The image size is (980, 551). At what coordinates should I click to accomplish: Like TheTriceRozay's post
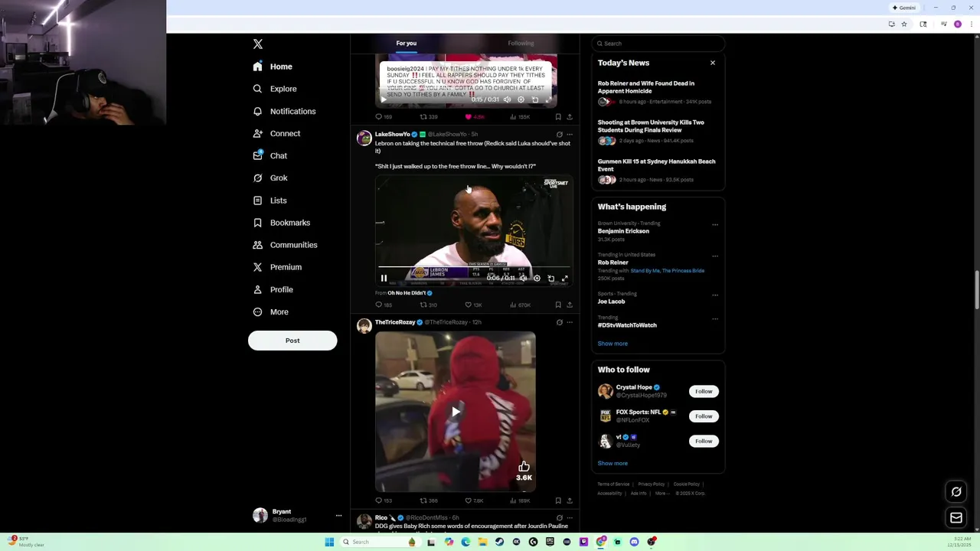473,500
